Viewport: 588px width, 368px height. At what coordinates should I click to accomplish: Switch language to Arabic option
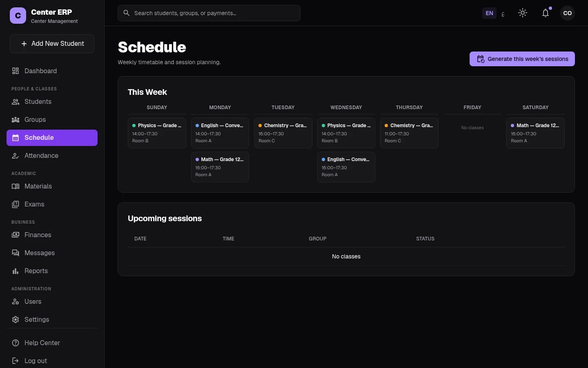[x=503, y=13]
